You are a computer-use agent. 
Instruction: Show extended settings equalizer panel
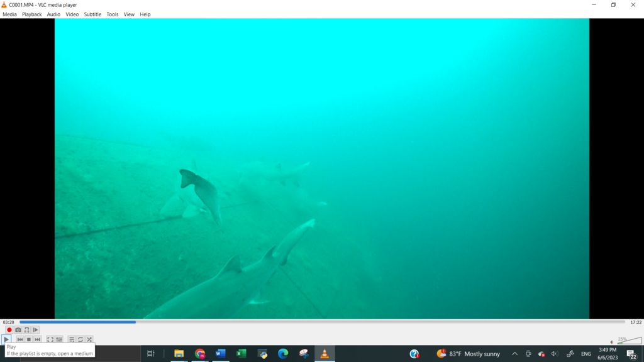pos(59,339)
